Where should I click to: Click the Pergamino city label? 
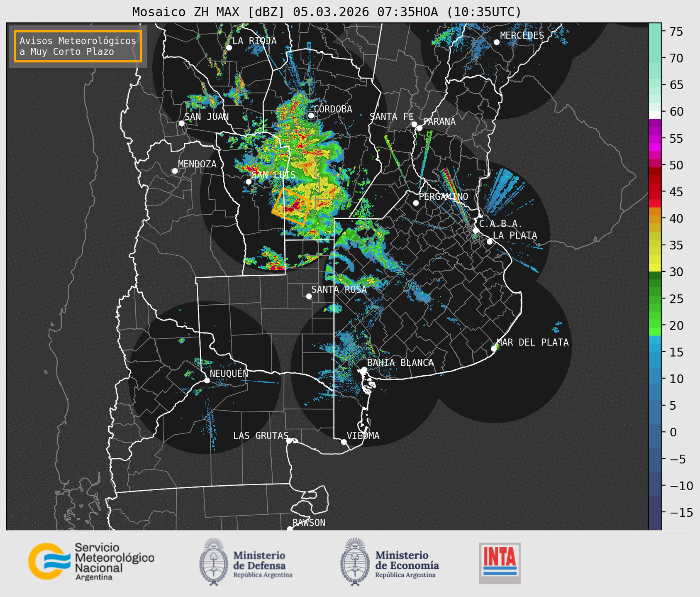pos(443,196)
